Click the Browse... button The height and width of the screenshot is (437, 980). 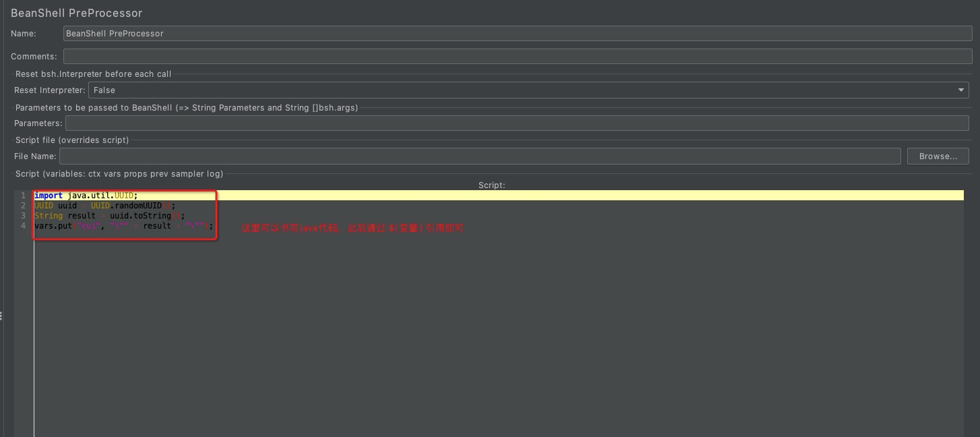[938, 156]
